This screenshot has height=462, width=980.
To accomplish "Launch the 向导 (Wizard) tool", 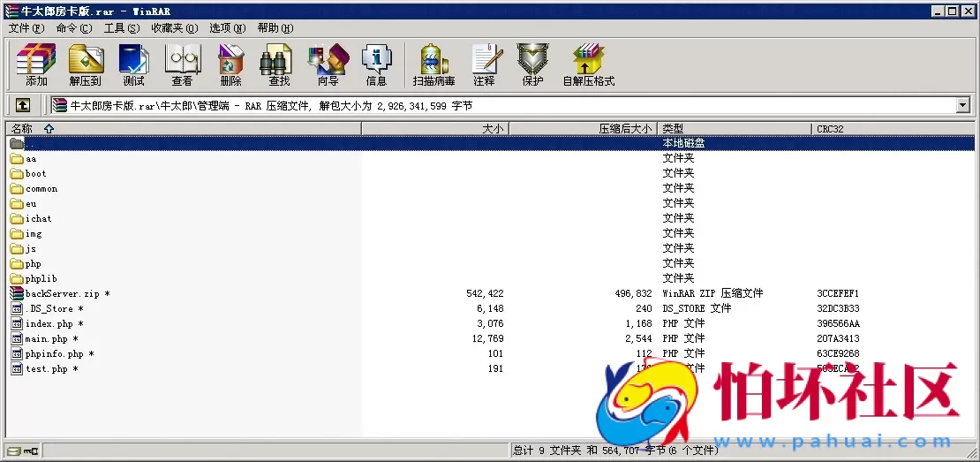I will (328, 65).
